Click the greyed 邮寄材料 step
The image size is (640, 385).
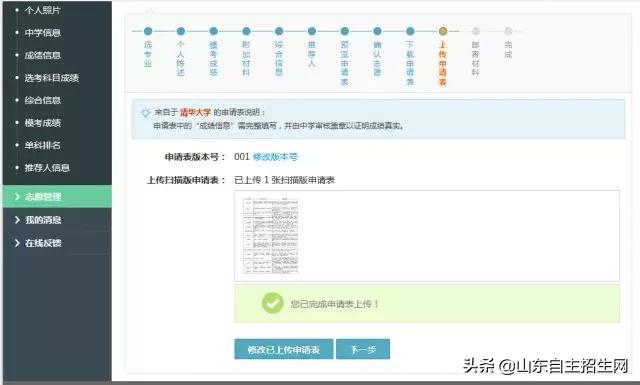point(476,31)
